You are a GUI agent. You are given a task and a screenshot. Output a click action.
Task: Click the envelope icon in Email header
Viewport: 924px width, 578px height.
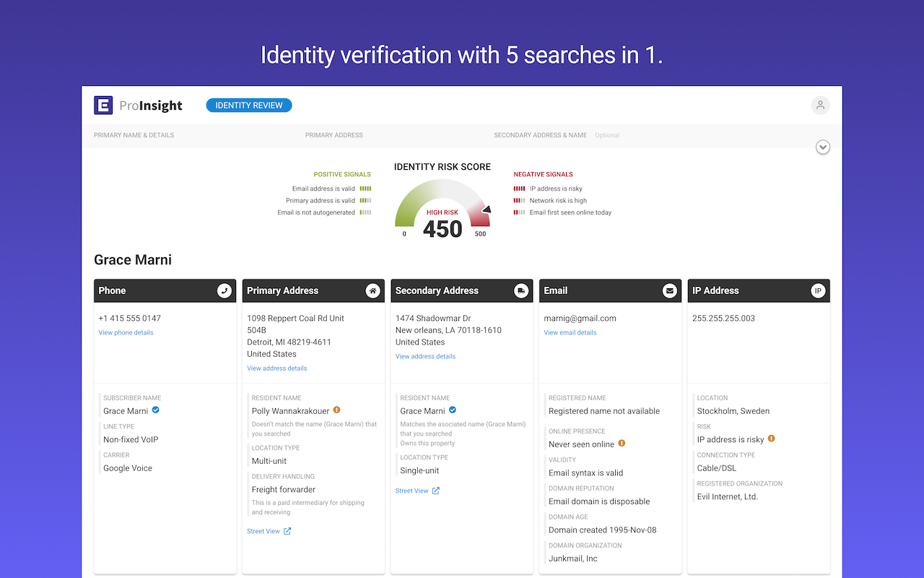pos(670,290)
